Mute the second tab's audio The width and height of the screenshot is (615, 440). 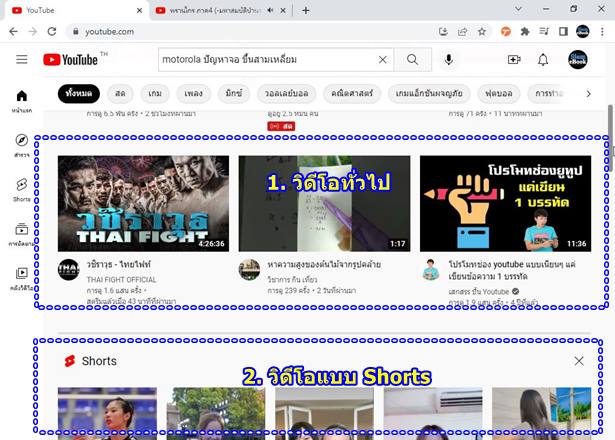click(270, 10)
